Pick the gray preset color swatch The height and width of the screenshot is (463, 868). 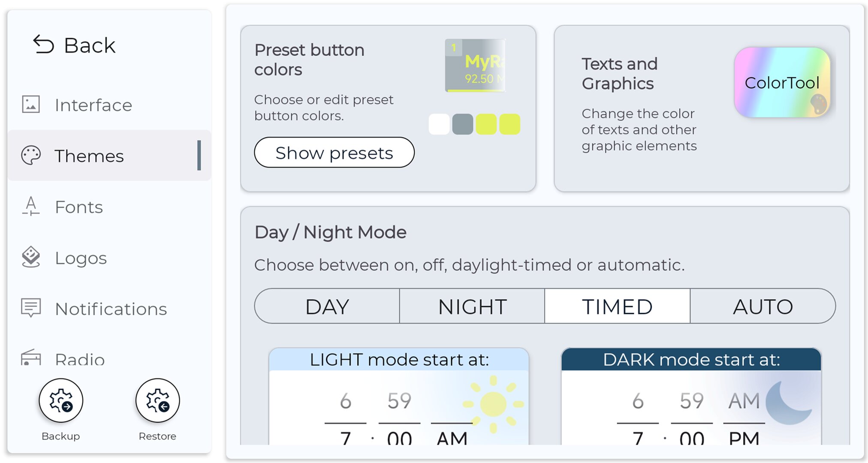(x=463, y=124)
